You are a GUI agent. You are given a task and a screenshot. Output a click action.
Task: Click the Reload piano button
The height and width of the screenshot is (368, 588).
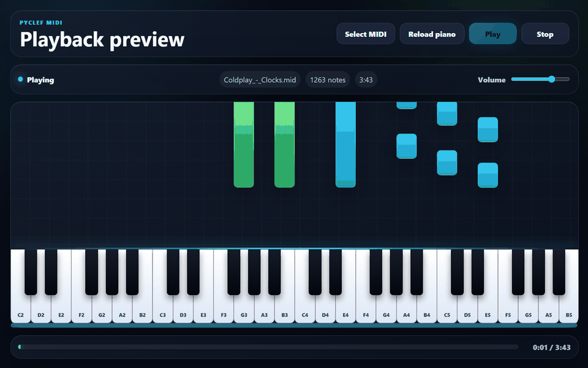tap(432, 34)
